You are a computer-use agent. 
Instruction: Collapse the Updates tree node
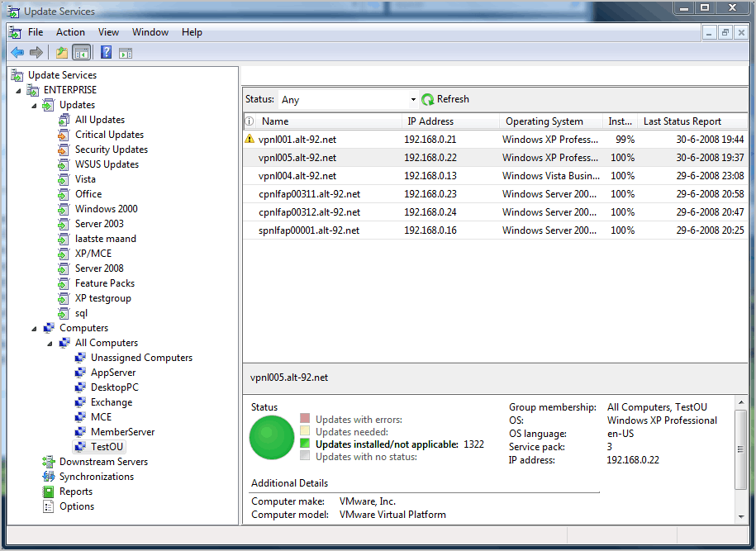(x=34, y=106)
